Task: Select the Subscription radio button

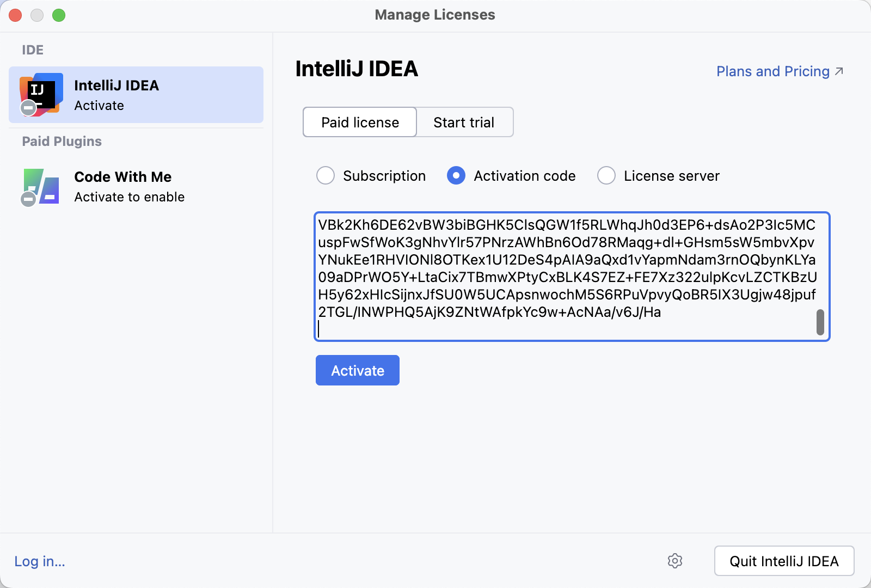Action: coord(325,175)
